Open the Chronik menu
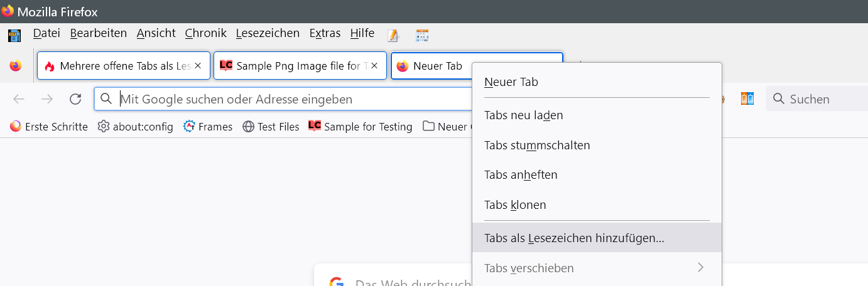 click(207, 33)
